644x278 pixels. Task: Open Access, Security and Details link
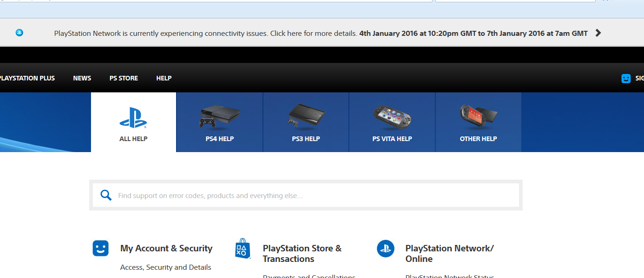(166, 267)
